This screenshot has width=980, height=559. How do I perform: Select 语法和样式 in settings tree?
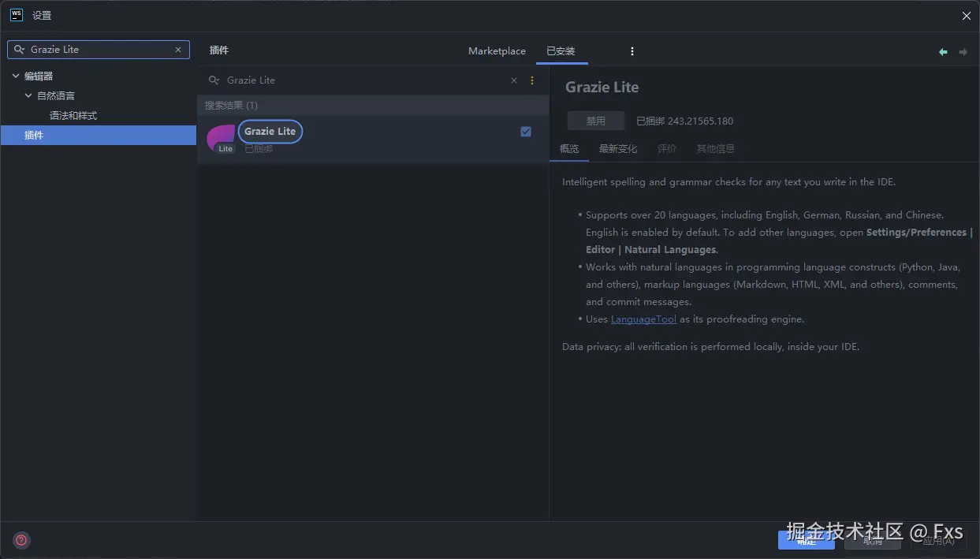click(73, 116)
